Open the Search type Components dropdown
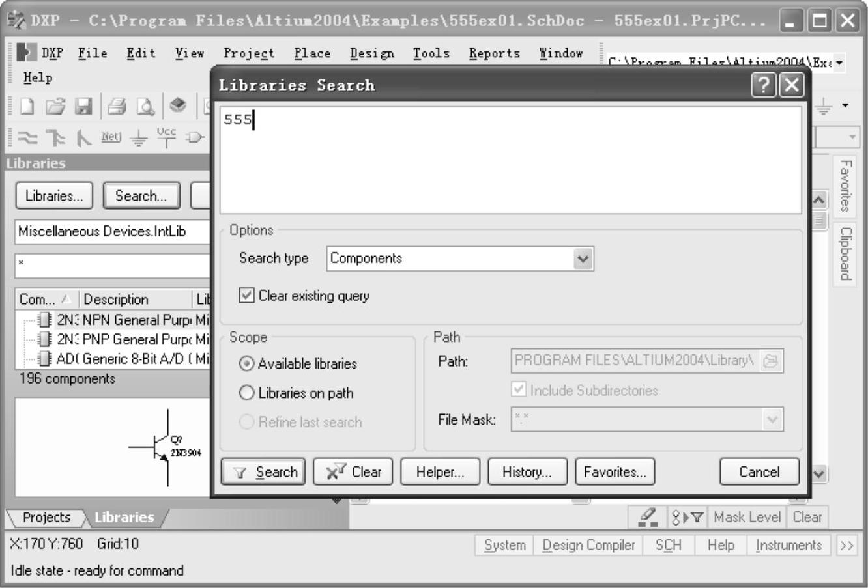This screenshot has height=588, width=868. [583, 259]
